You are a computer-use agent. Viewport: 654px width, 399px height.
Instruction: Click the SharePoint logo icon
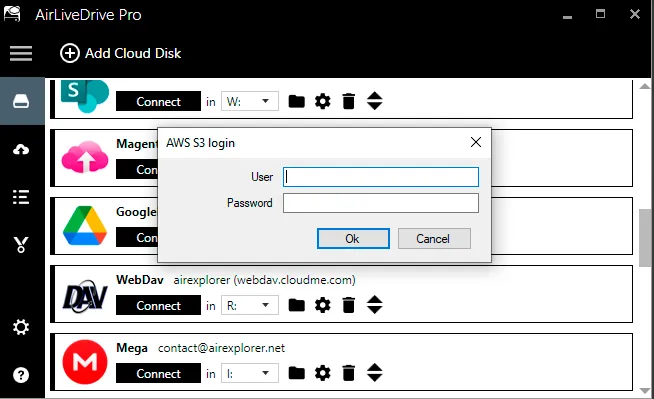[85, 96]
